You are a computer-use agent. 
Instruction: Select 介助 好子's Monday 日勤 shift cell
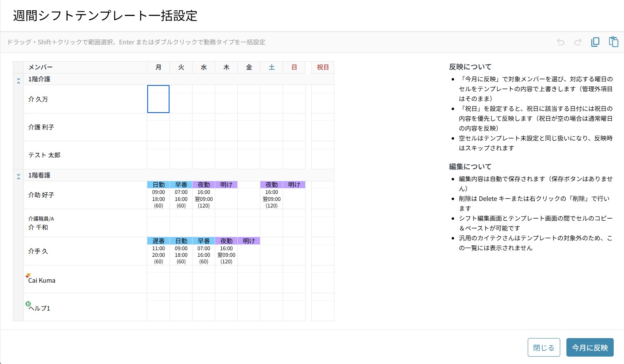(x=158, y=195)
